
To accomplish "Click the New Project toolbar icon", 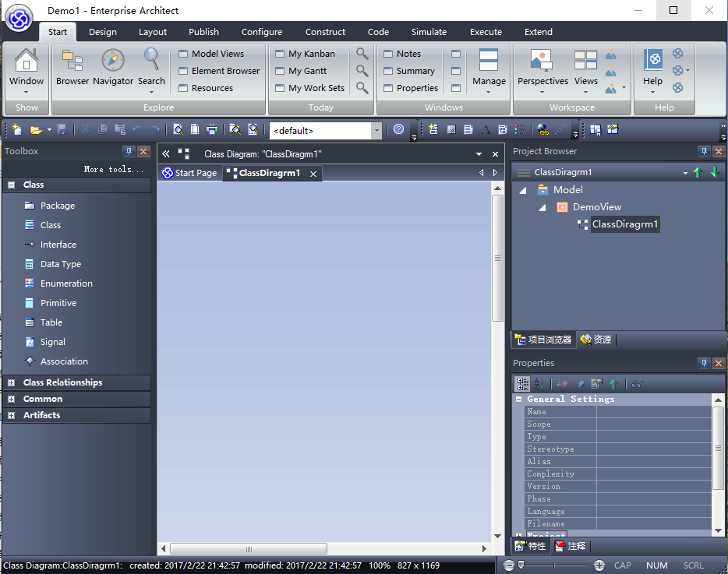I will [17, 129].
